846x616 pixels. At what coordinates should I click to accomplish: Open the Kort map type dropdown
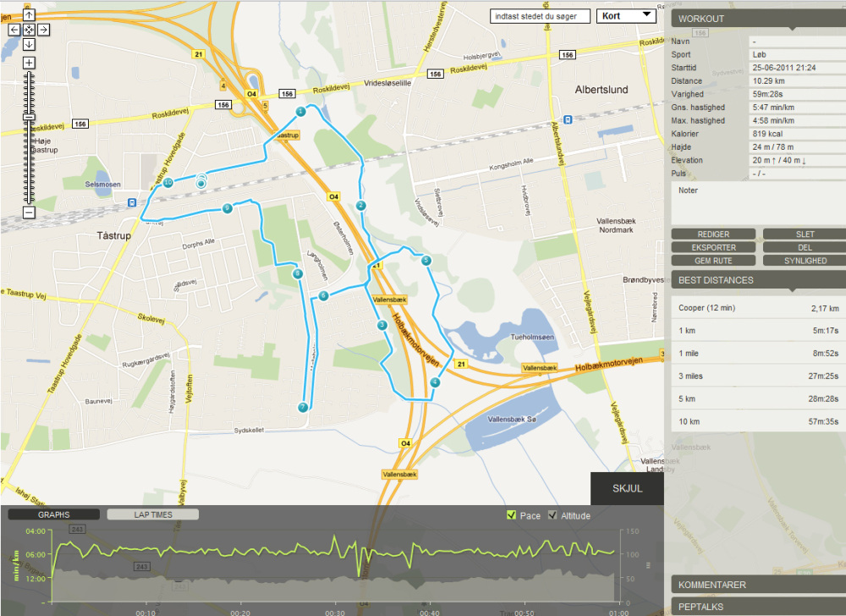pos(626,16)
